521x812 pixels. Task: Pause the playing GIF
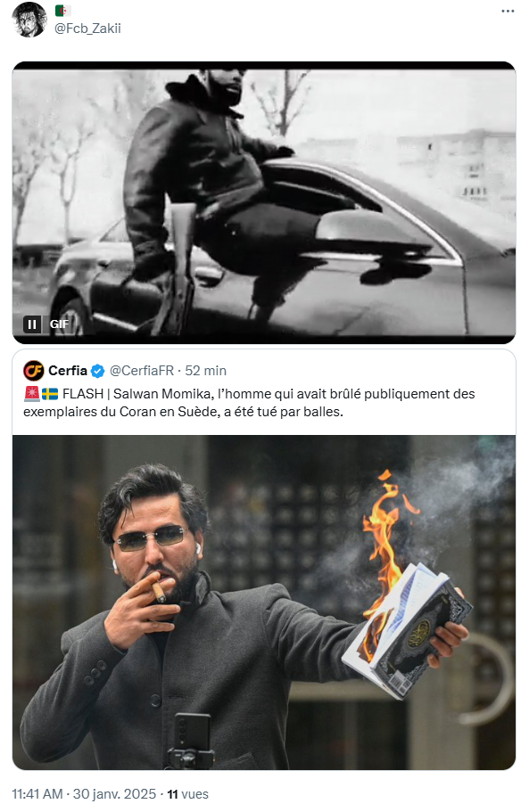click(x=32, y=324)
